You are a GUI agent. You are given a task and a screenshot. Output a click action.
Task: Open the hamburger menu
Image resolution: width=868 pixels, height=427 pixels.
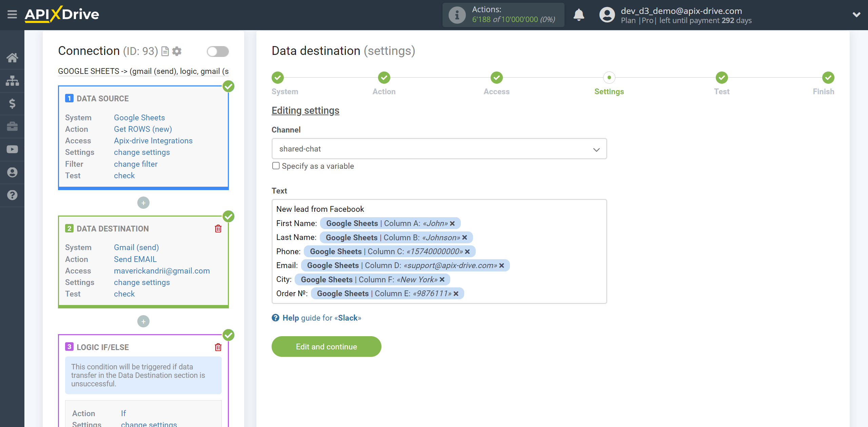pyautogui.click(x=12, y=15)
